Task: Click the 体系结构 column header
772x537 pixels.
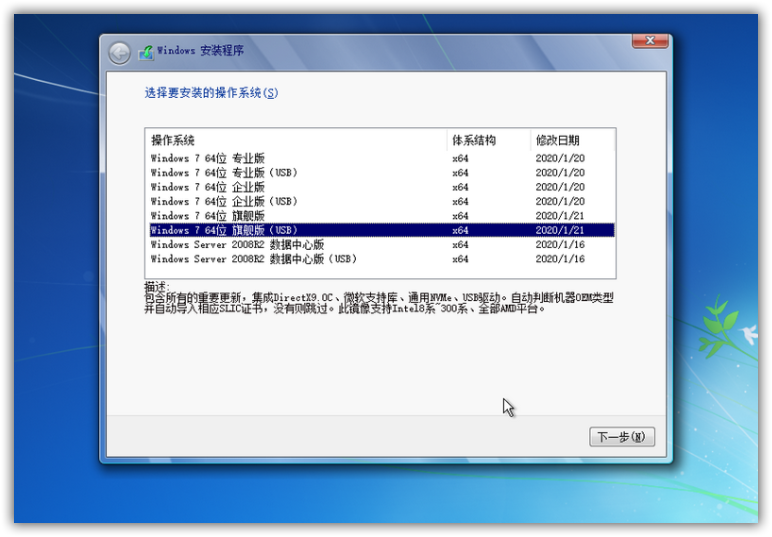Action: [489, 140]
